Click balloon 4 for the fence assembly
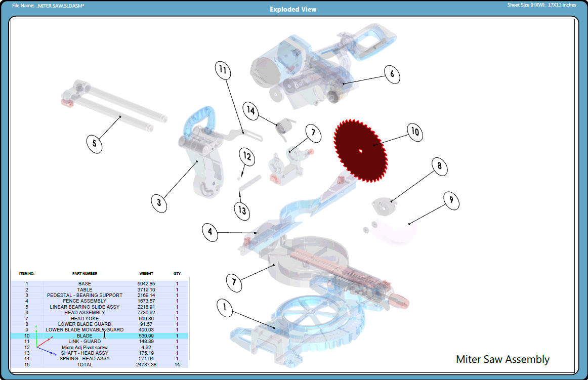 coord(210,232)
